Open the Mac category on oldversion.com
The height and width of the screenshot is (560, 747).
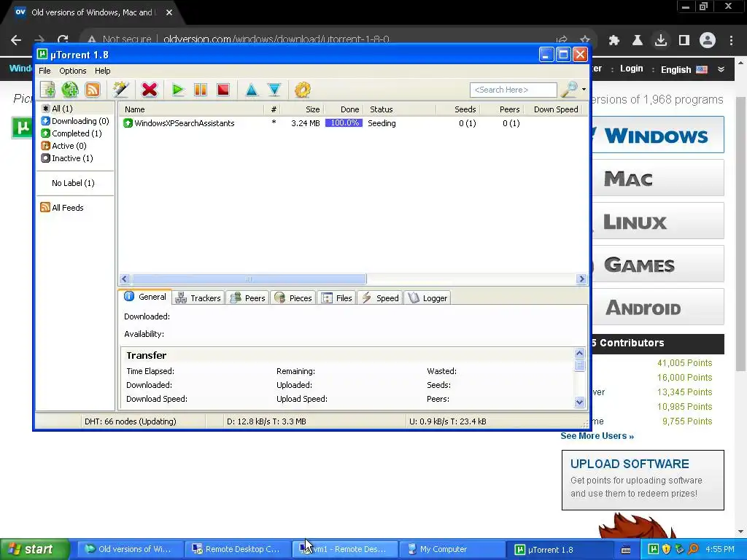point(657,178)
